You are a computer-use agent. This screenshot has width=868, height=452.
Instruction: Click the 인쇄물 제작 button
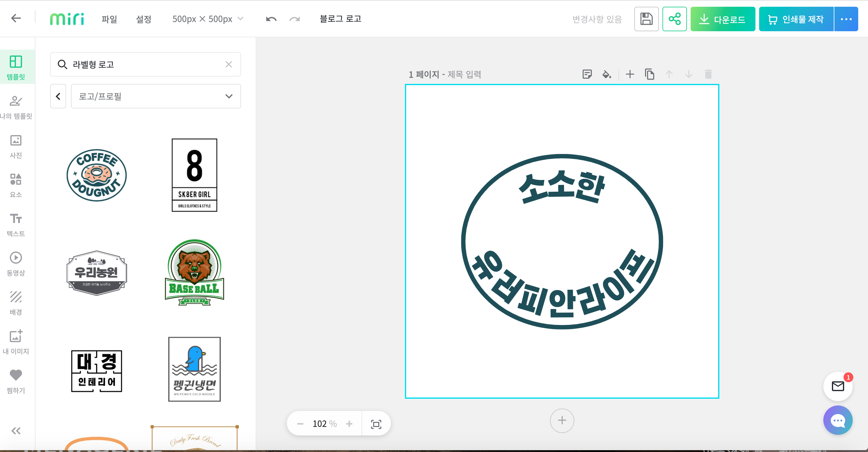796,19
